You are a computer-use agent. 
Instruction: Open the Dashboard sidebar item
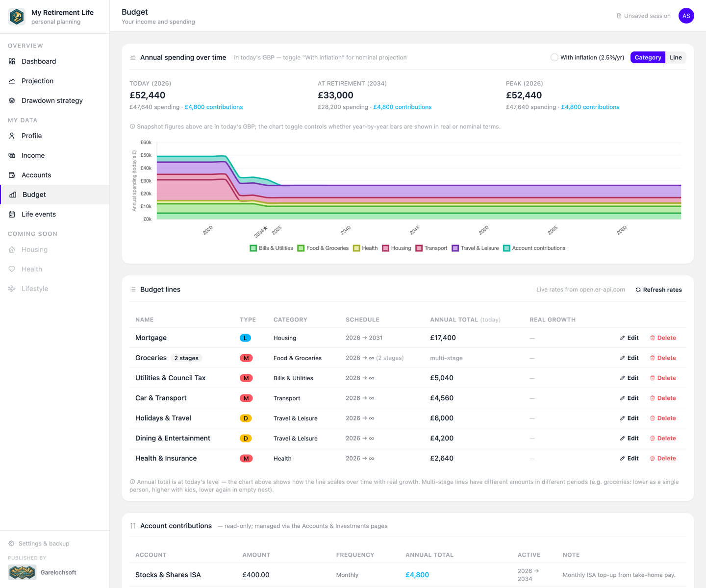pyautogui.click(x=54, y=61)
